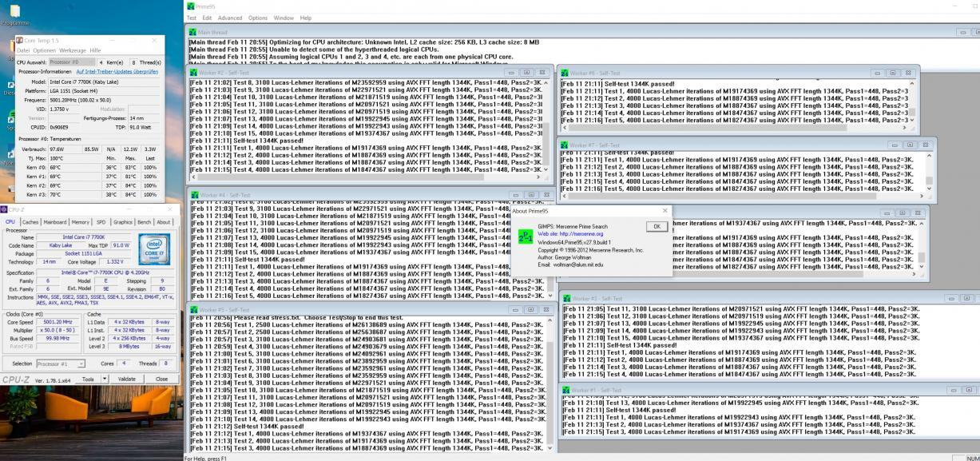980x461 pixels.
Task: Click the CPU-Z Tools button
Action: [x=88, y=379]
